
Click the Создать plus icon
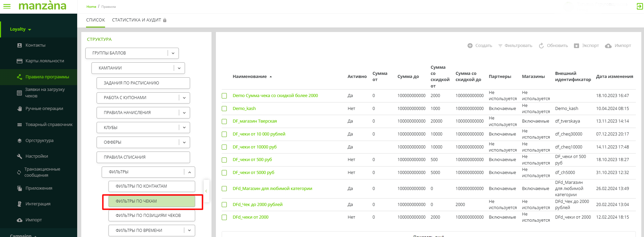tap(470, 46)
